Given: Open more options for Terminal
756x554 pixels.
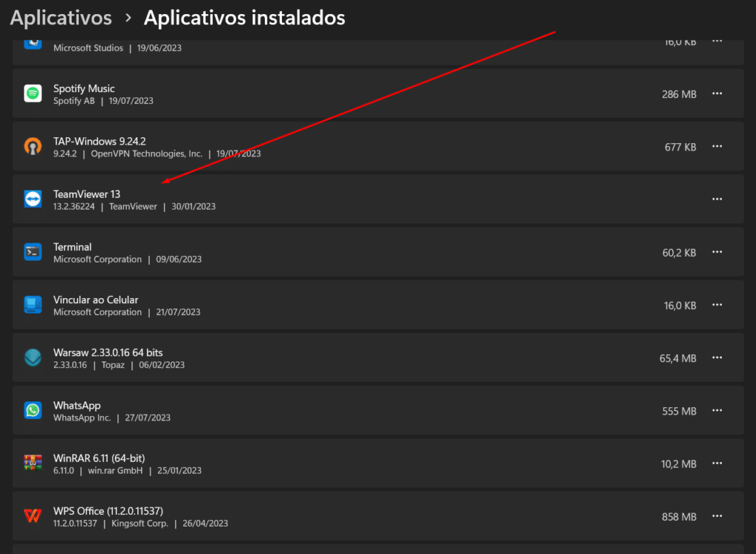Looking at the screenshot, I should click(x=717, y=252).
